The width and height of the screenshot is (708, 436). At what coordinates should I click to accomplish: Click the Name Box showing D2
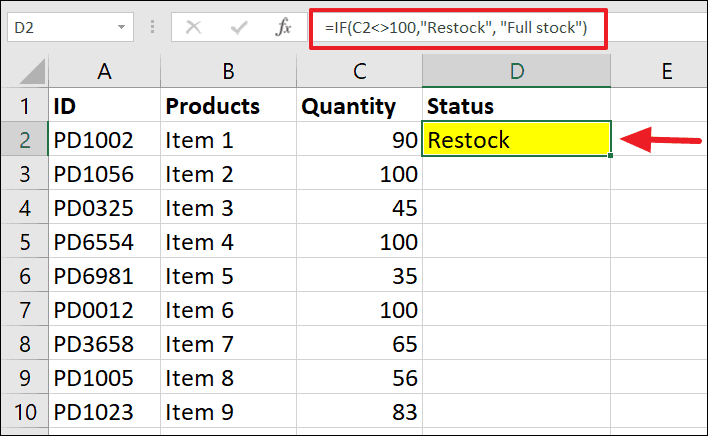coord(60,28)
